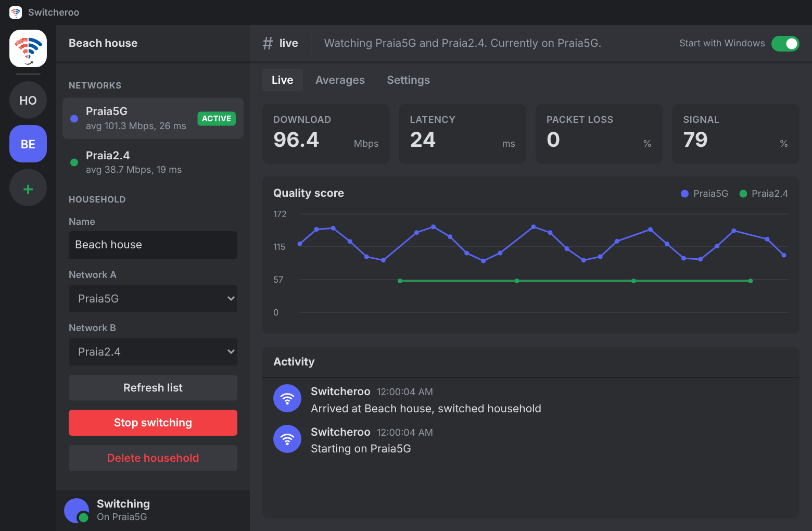This screenshot has height=531, width=812.
Task: Toggle Praia5G series in chart legend
Action: [x=705, y=194]
